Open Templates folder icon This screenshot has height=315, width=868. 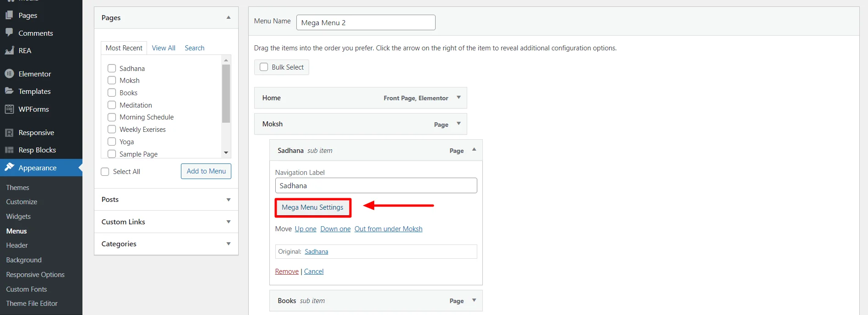pos(9,91)
